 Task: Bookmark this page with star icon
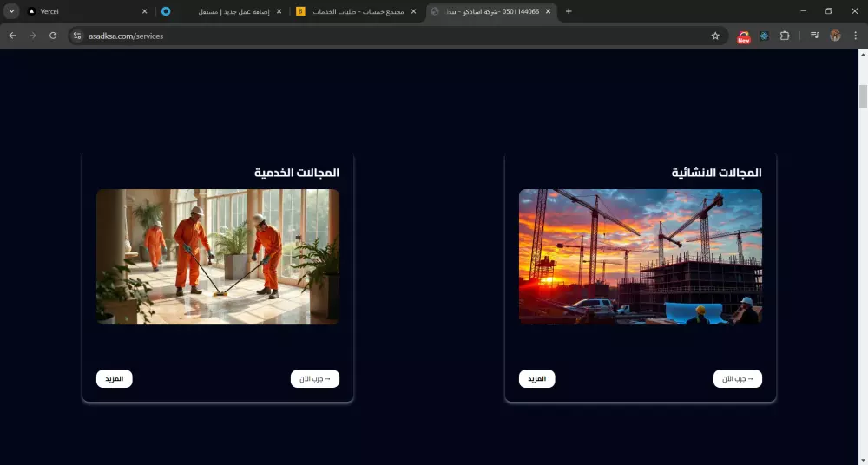715,36
